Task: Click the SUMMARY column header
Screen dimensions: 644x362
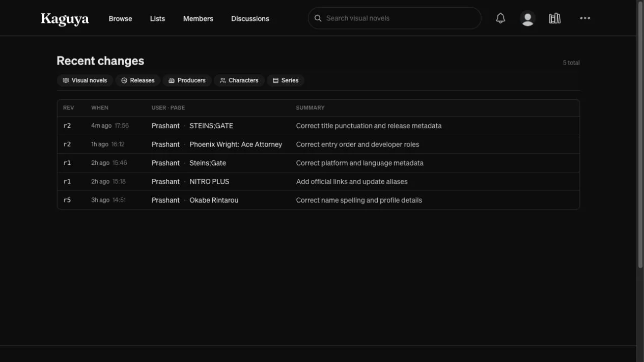Action: (x=310, y=108)
